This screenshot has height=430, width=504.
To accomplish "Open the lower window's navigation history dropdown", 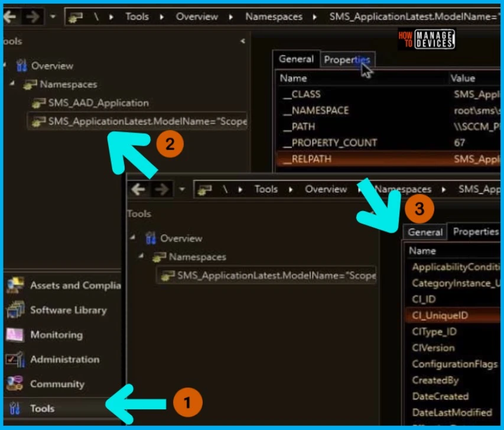I will 182,189.
